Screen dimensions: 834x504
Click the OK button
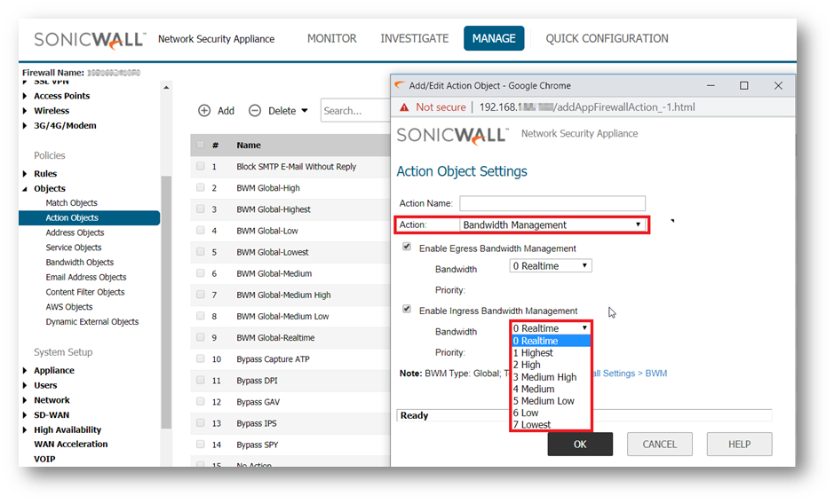(x=580, y=444)
